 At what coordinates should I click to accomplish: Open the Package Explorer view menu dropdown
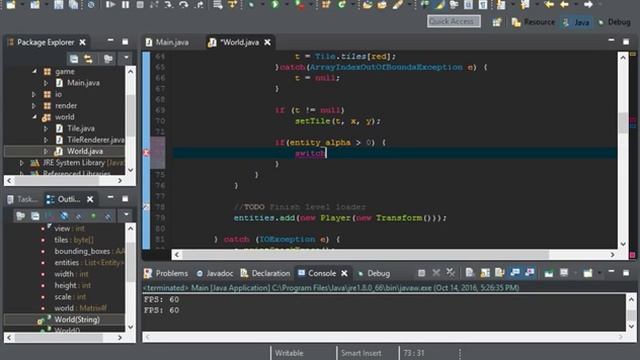coord(126,58)
